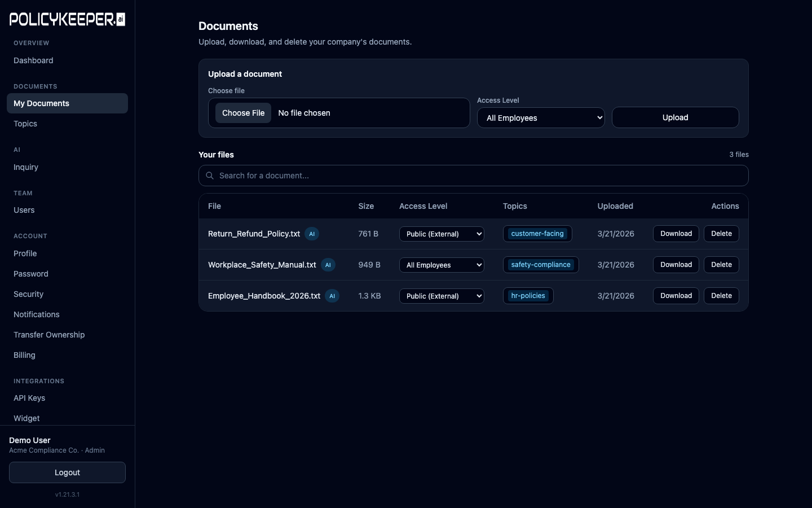Click AI badge beside Employee_Handbook_2026.txt
Image resolution: width=812 pixels, height=508 pixels.
(332, 296)
